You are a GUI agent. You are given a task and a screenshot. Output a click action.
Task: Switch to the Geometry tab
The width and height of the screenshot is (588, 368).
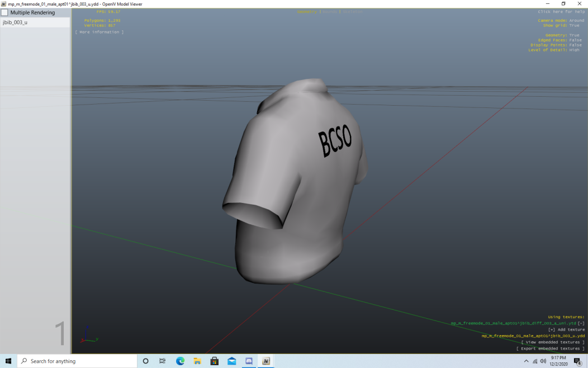click(306, 12)
